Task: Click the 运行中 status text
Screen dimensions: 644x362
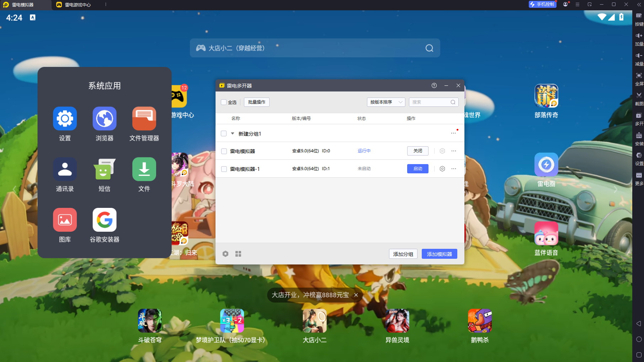Action: click(x=364, y=151)
